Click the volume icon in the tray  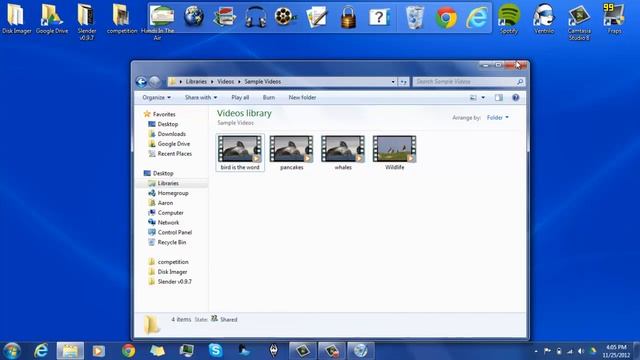[581, 351]
